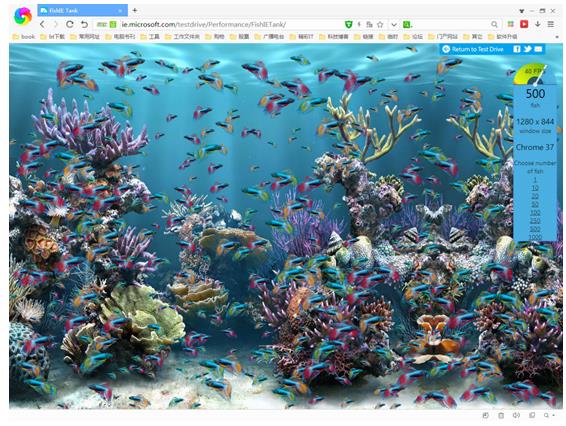
Task: Toggle sound with status bar speaker icon
Action: [516, 416]
